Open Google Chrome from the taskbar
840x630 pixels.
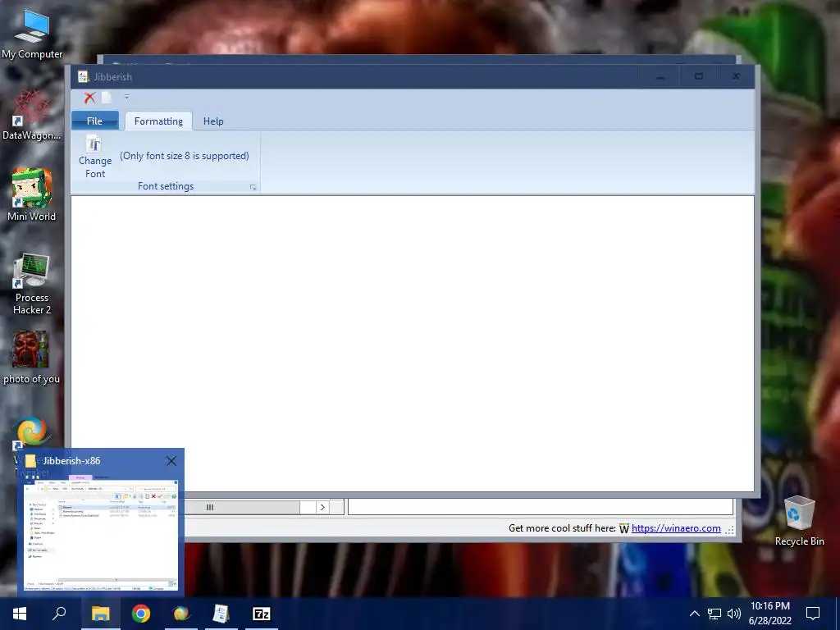141,614
